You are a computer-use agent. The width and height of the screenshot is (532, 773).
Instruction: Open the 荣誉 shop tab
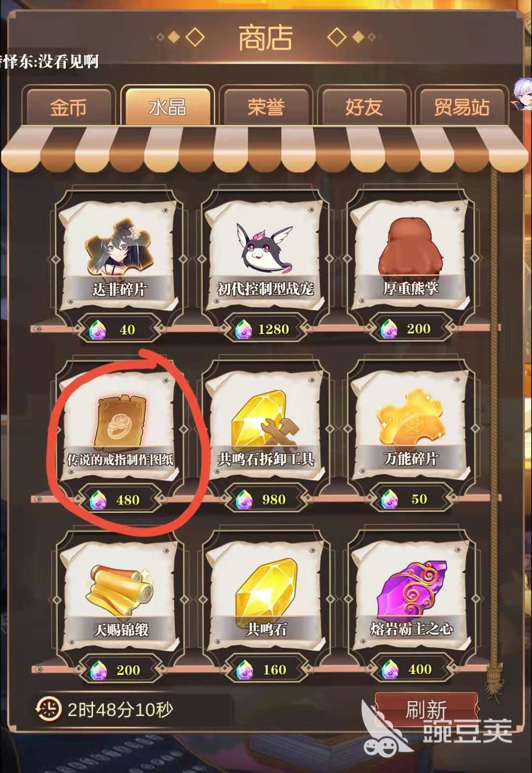point(266,106)
